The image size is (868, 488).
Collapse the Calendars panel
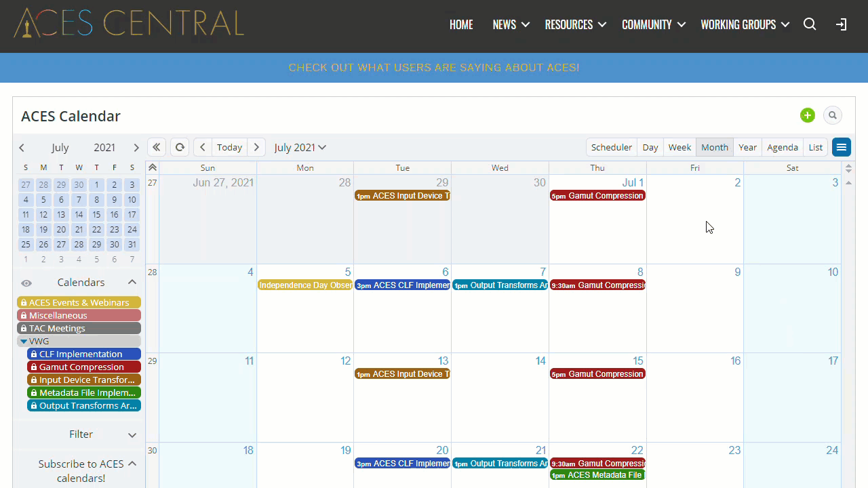pyautogui.click(x=132, y=283)
